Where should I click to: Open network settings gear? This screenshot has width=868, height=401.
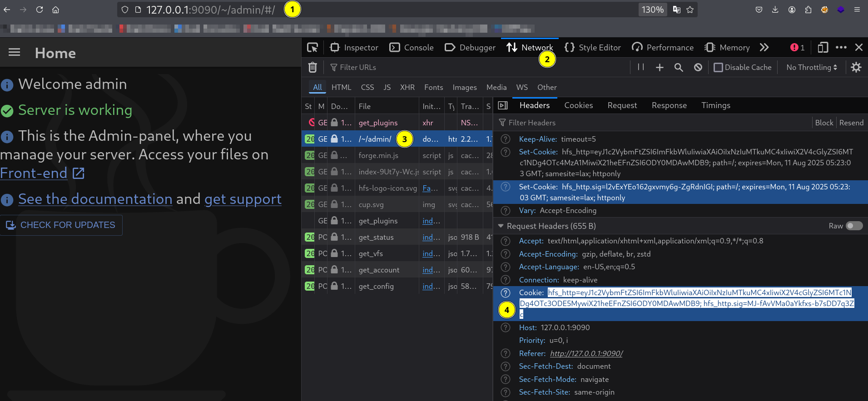[x=856, y=67]
